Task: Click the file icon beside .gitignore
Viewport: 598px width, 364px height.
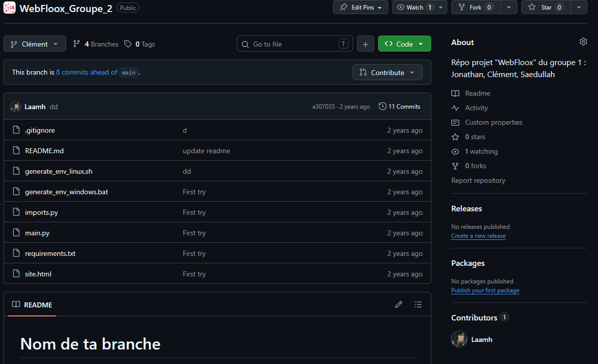Action: click(x=16, y=130)
